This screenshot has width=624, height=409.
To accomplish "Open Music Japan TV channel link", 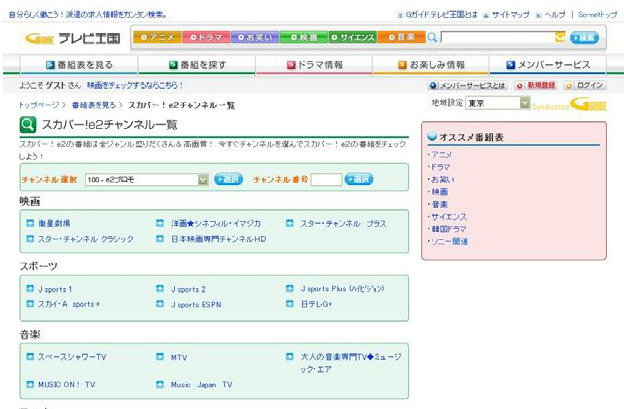I will click(202, 385).
